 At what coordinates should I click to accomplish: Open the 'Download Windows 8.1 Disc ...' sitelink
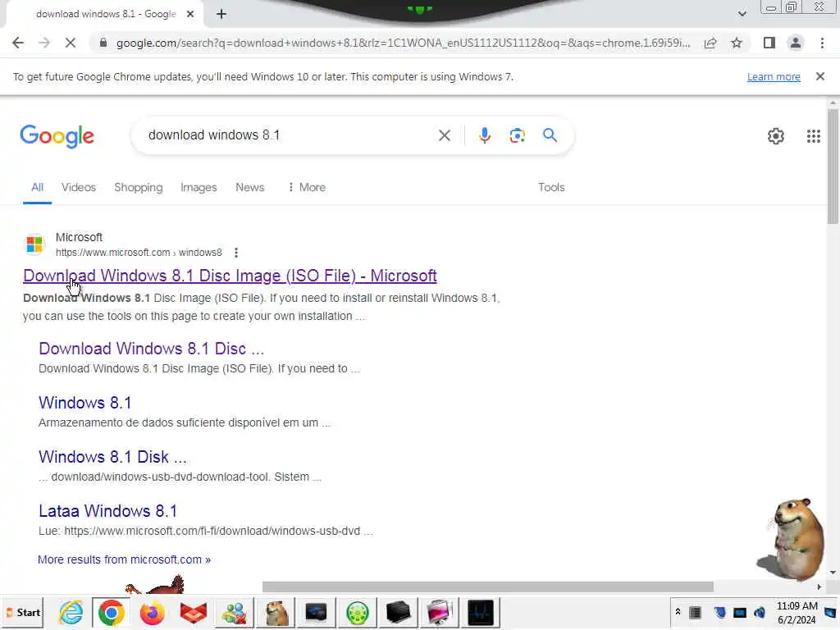(x=151, y=349)
